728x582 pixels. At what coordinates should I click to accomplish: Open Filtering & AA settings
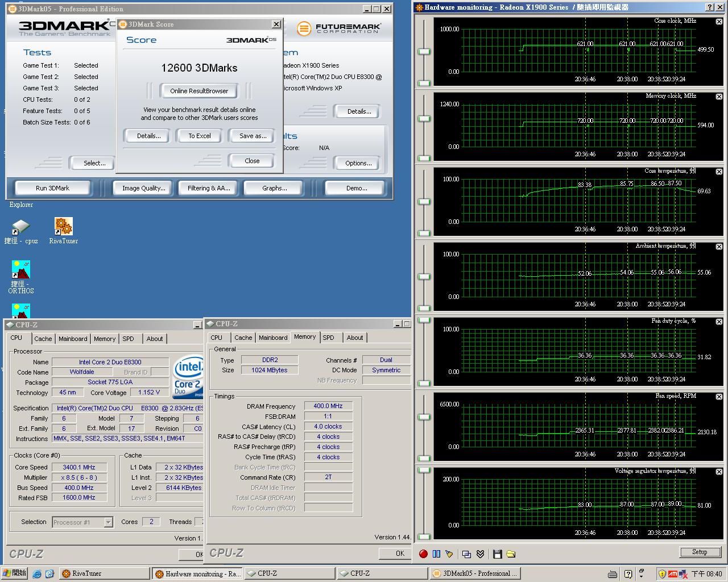point(209,188)
